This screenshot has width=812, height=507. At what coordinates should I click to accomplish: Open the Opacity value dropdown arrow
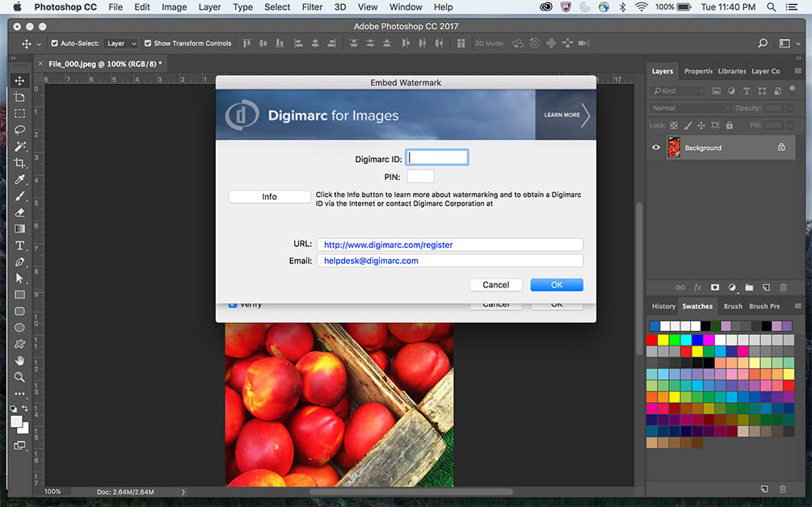[x=789, y=108]
